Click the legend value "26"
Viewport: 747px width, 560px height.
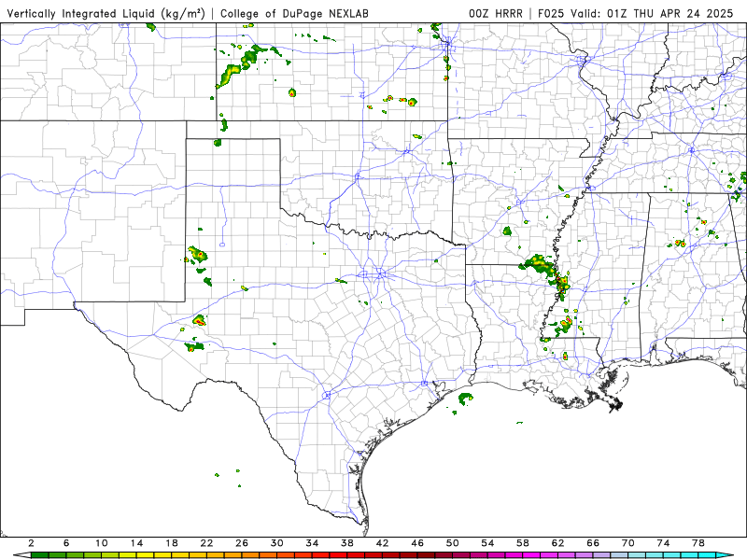click(242, 543)
